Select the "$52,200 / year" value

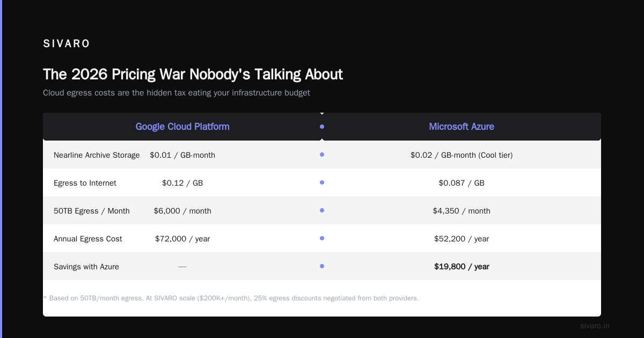click(462, 239)
